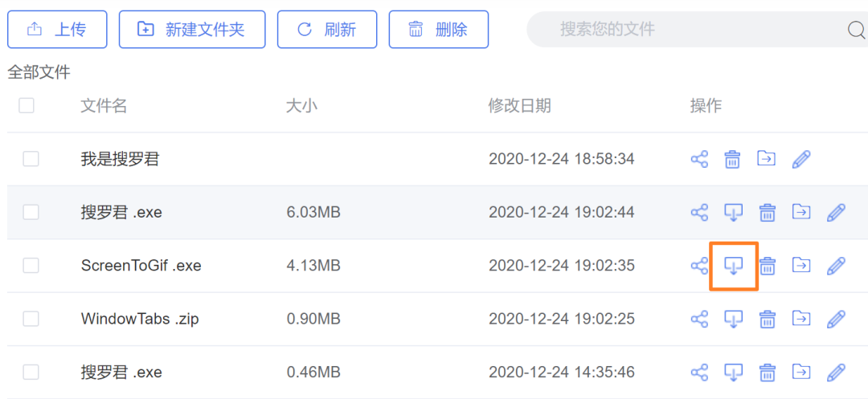Refresh the list with 刷新 button
This screenshot has width=868, height=399.
[x=327, y=29]
